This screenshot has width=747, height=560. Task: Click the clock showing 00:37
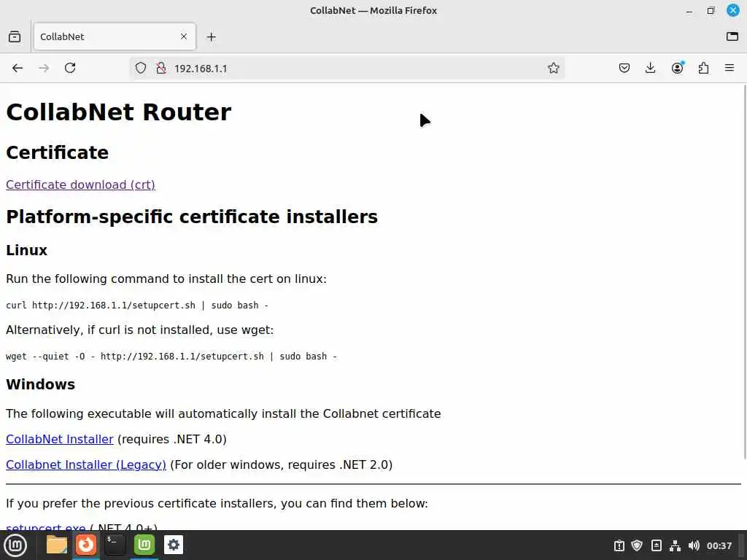click(x=719, y=545)
